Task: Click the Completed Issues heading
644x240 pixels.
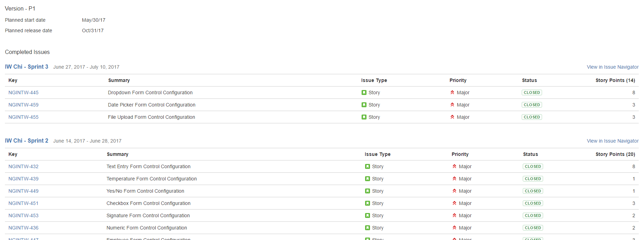Action: point(27,52)
